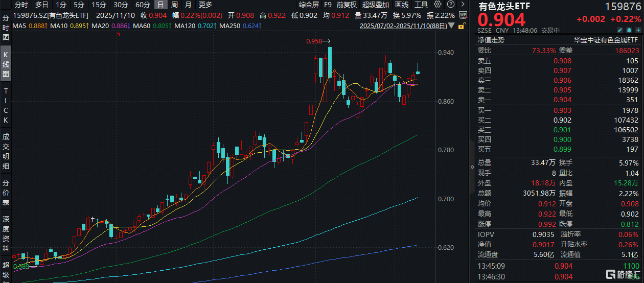The height and width of the screenshot is (283, 644).
Task: Click the 超级叠加 button
Action: coord(376,5)
